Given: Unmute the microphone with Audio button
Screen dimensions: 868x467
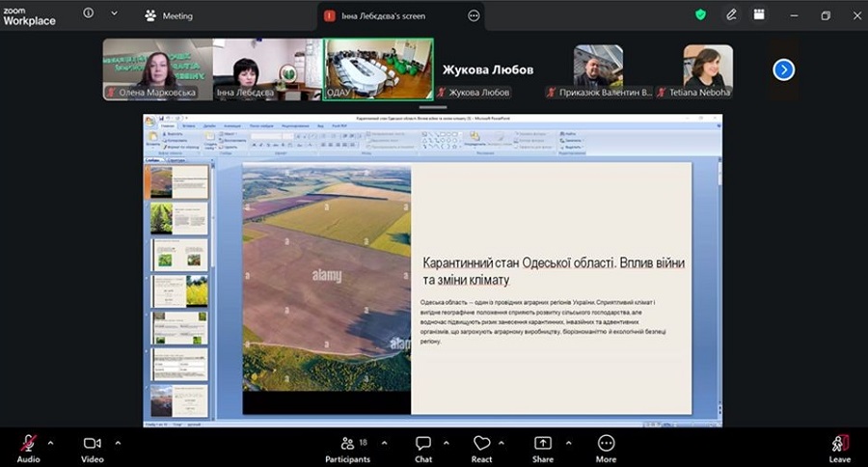Looking at the screenshot, I should (x=28, y=448).
